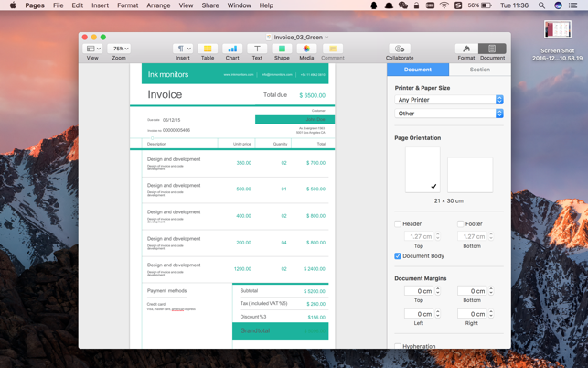Image resolution: width=588 pixels, height=368 pixels.
Task: Open the Shape toolbar button
Action: (282, 49)
